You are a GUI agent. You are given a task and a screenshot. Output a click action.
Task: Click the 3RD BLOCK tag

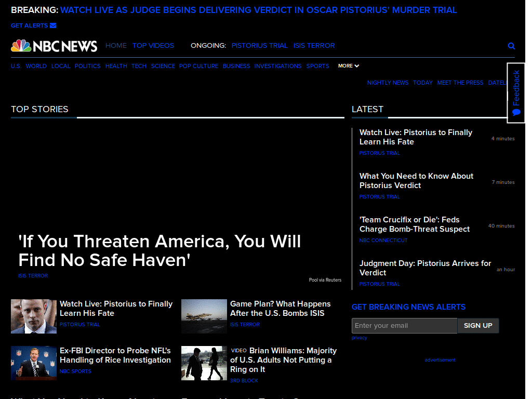pos(244,381)
